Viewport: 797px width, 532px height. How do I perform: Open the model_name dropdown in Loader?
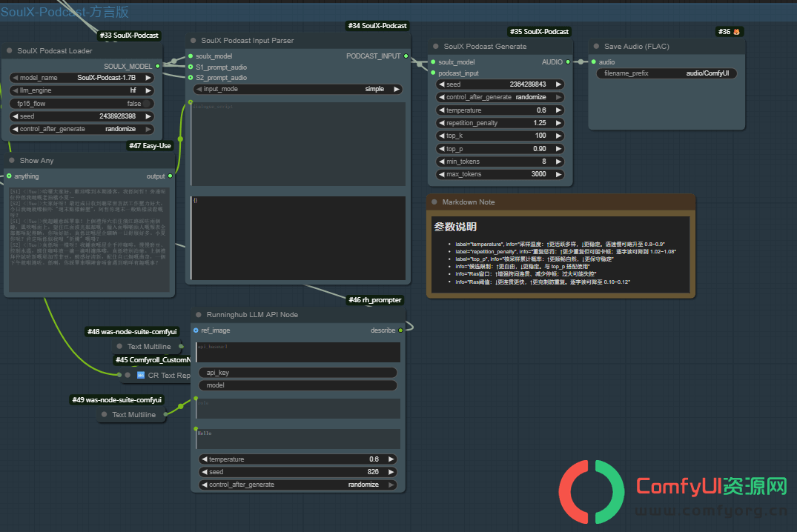point(82,78)
